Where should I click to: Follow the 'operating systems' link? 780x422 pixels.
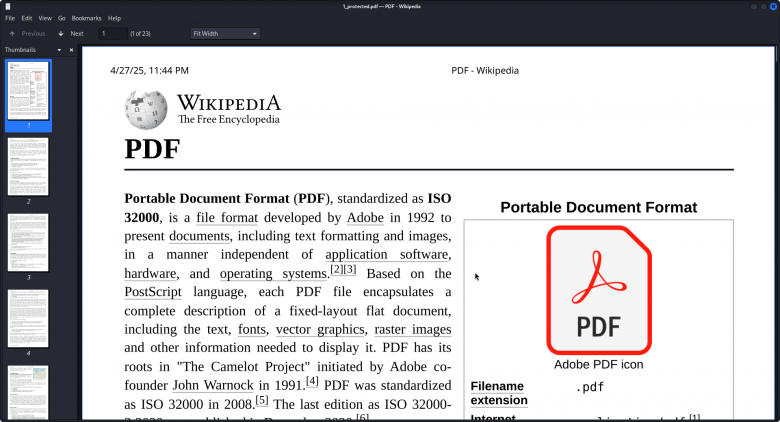[273, 274]
